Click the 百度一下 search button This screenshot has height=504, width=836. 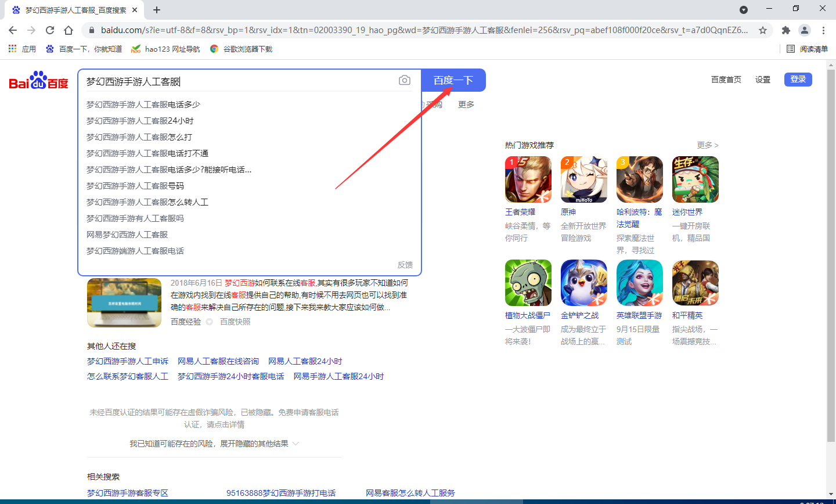[453, 80]
